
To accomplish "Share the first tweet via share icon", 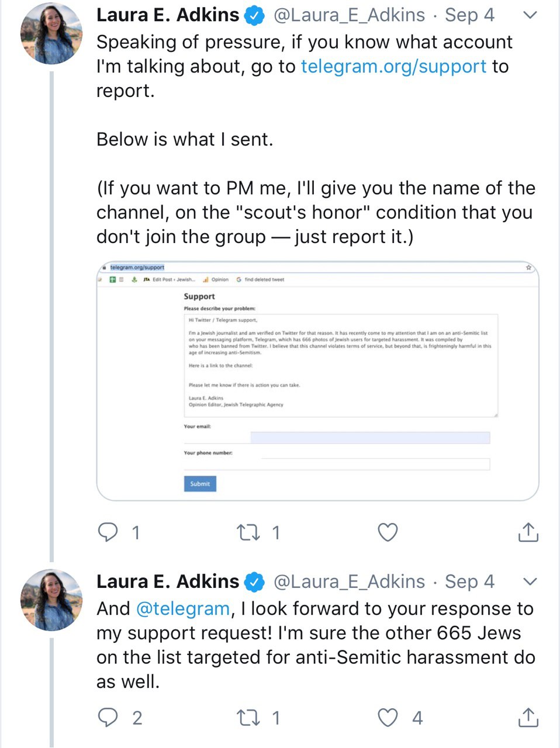I will coord(528,532).
